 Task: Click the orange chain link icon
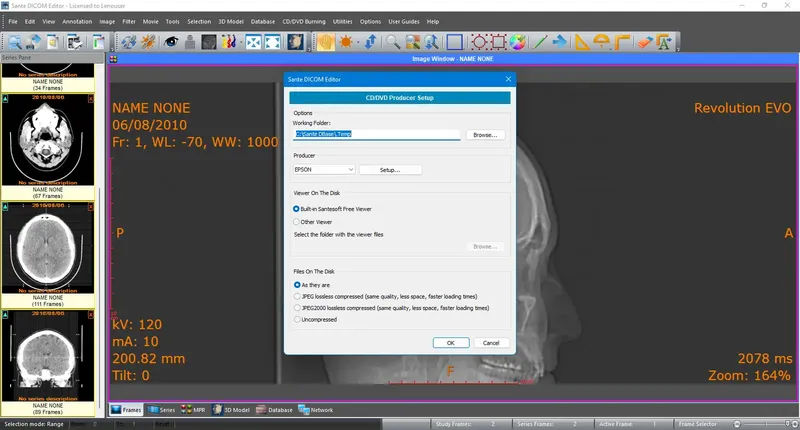click(148, 42)
